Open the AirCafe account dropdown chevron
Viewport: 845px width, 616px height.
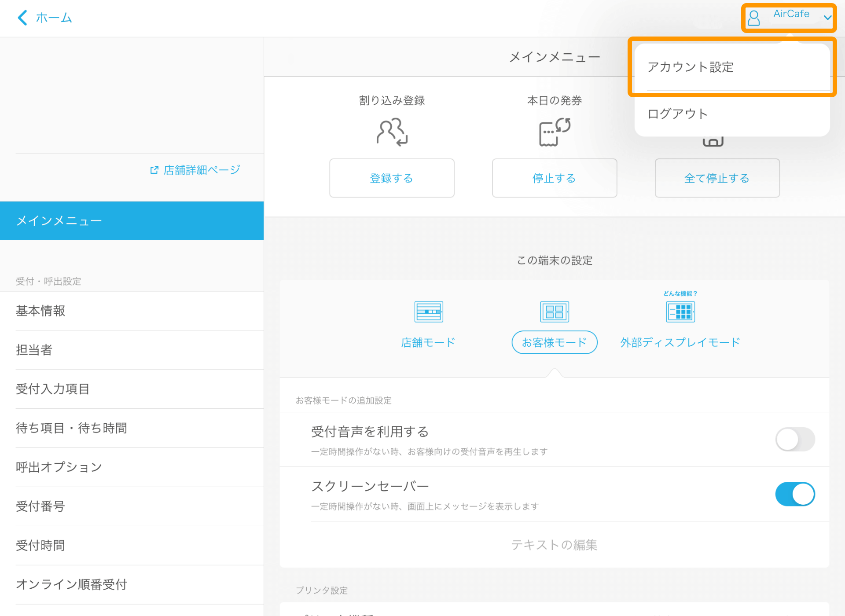828,18
